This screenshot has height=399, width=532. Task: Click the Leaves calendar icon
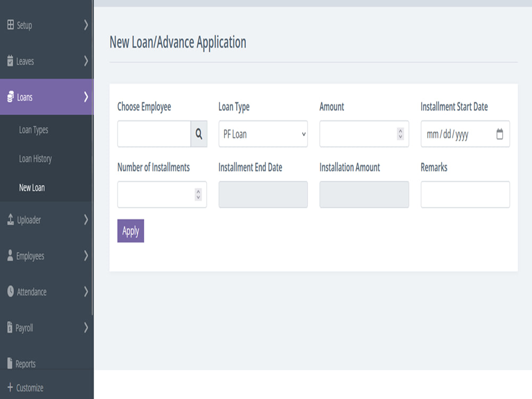[10, 61]
